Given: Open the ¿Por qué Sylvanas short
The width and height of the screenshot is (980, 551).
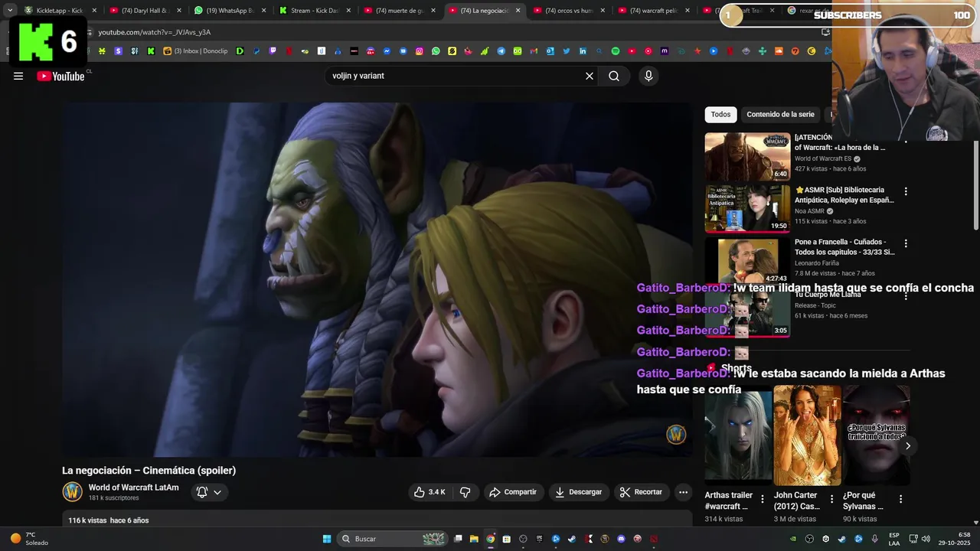Looking at the screenshot, I should (876, 435).
